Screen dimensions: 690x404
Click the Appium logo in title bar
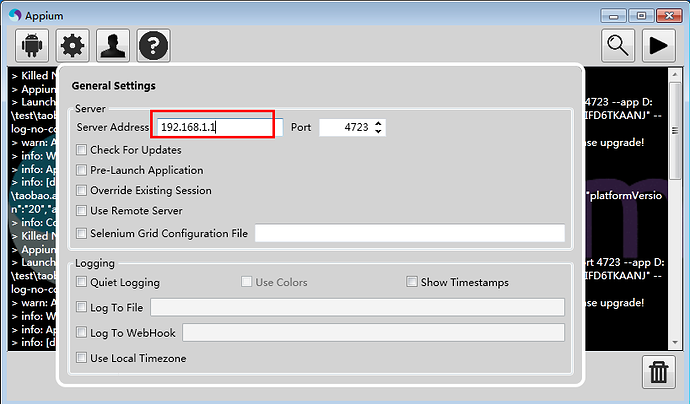tap(15, 15)
